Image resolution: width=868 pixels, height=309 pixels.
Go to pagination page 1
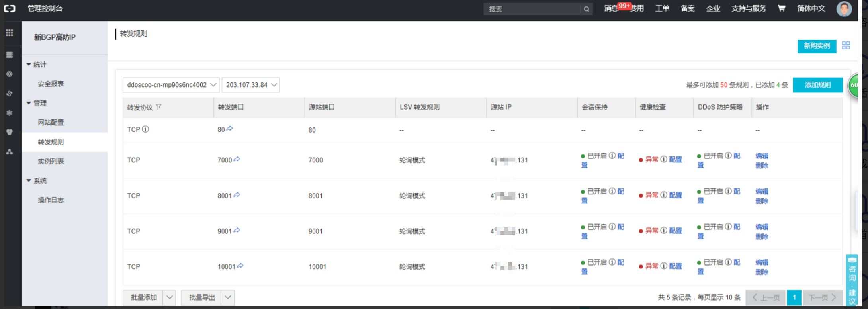[794, 297]
